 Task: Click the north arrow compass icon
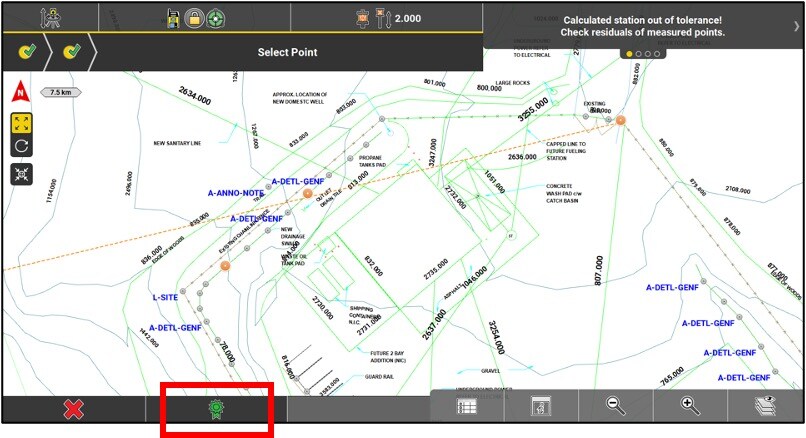(20, 95)
